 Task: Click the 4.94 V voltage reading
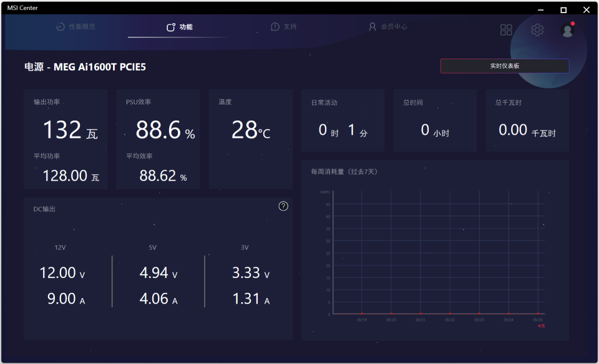158,273
